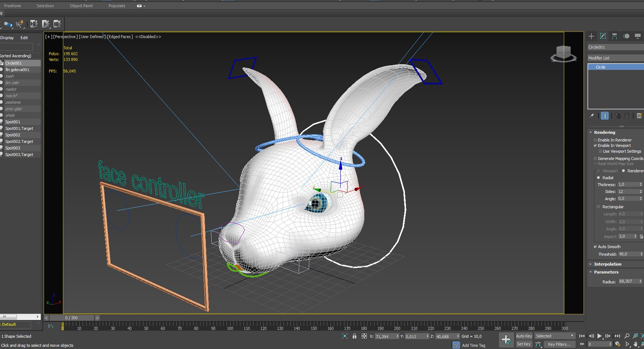Click the Pin Stack icon
This screenshot has height=349, width=644.
pyautogui.click(x=592, y=116)
